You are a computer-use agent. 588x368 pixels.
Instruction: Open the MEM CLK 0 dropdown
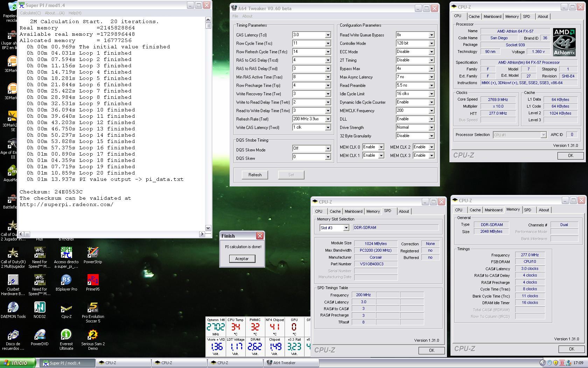click(x=381, y=147)
